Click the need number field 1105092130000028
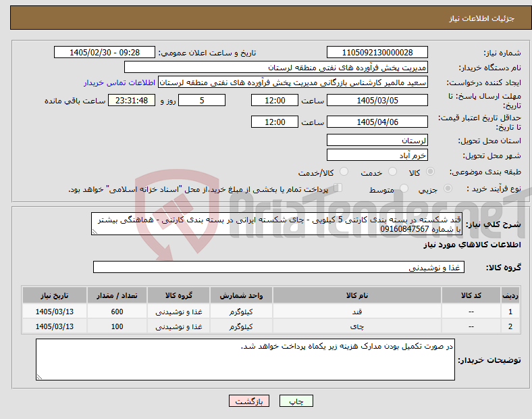The height and width of the screenshot is (419, 532). coord(377,52)
